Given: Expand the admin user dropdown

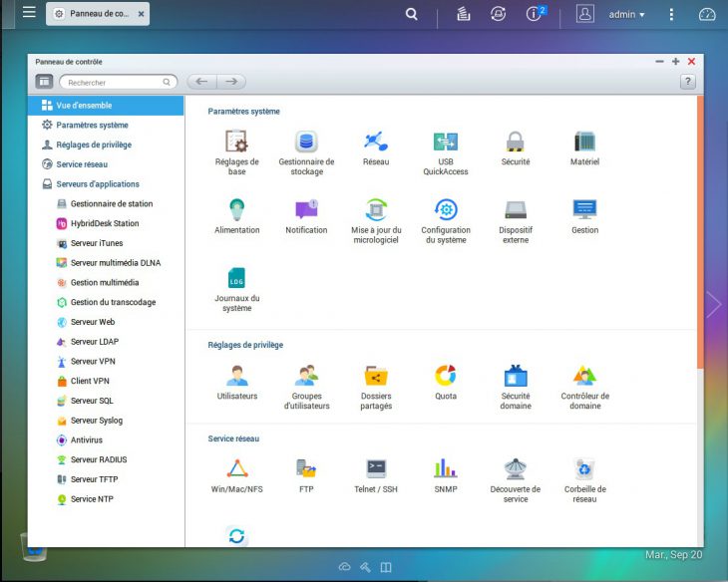Looking at the screenshot, I should [627, 15].
